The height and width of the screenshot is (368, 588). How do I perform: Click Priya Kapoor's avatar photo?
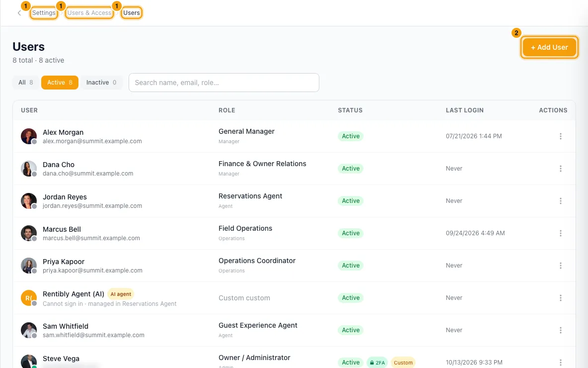coord(29,266)
